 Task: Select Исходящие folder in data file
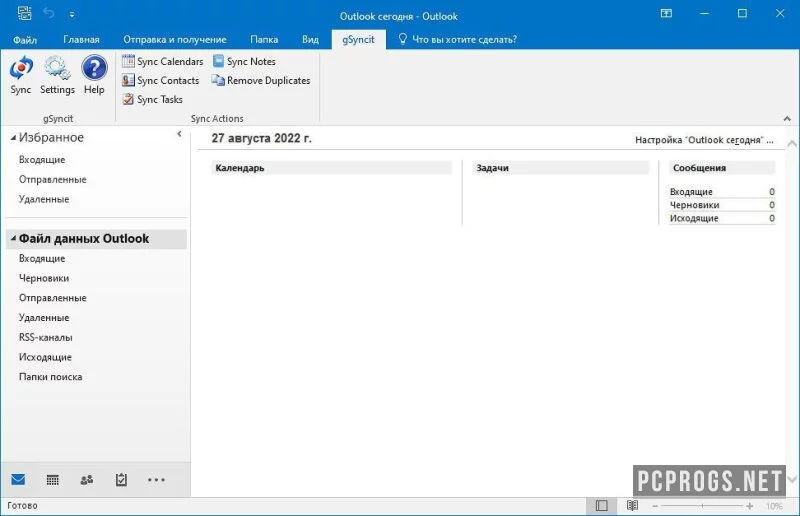click(x=45, y=357)
